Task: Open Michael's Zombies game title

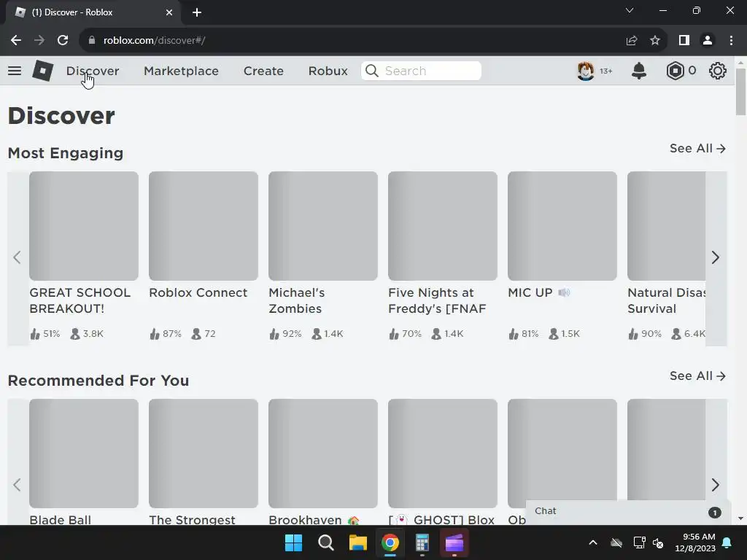Action: click(296, 300)
